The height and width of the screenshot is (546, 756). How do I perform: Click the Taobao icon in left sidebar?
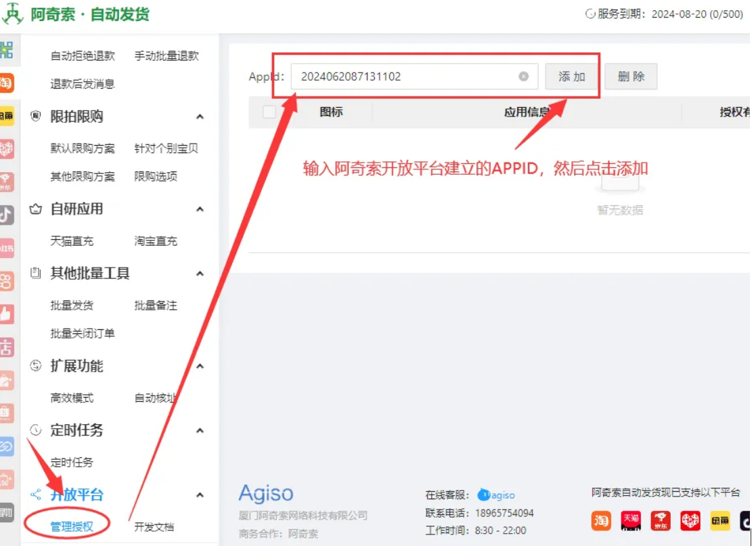tap(7, 83)
